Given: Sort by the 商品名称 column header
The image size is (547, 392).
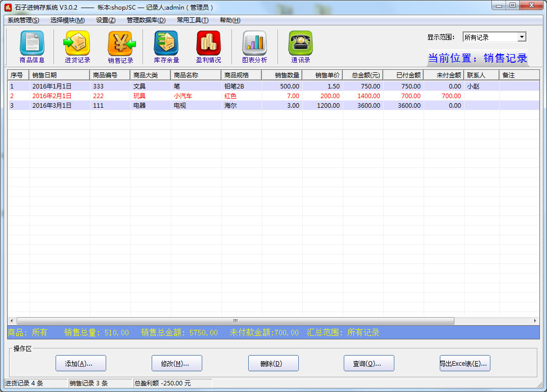Looking at the screenshot, I should (196, 75).
